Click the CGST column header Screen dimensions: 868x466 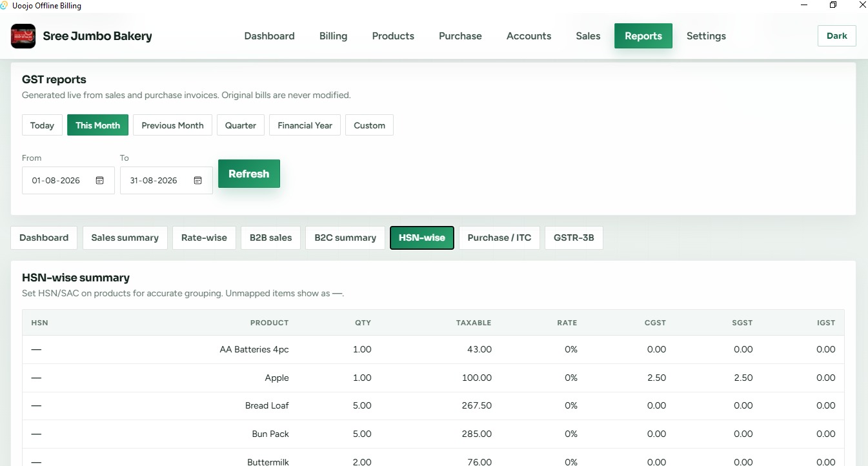[655, 323]
